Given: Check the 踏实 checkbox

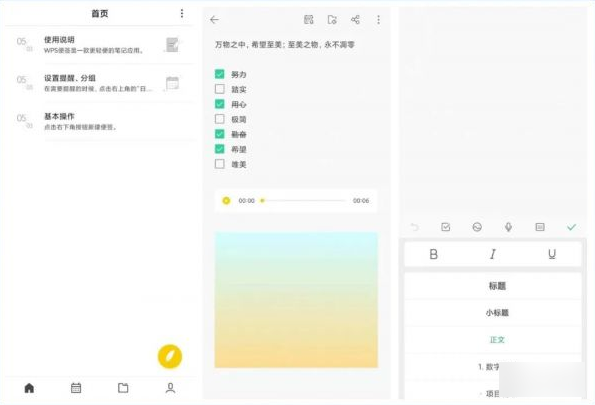Looking at the screenshot, I should [220, 89].
